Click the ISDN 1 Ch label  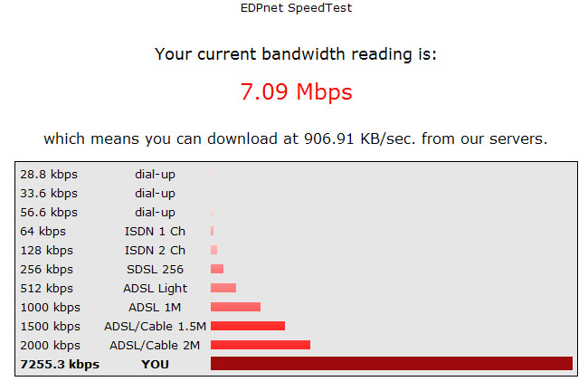[x=155, y=231]
